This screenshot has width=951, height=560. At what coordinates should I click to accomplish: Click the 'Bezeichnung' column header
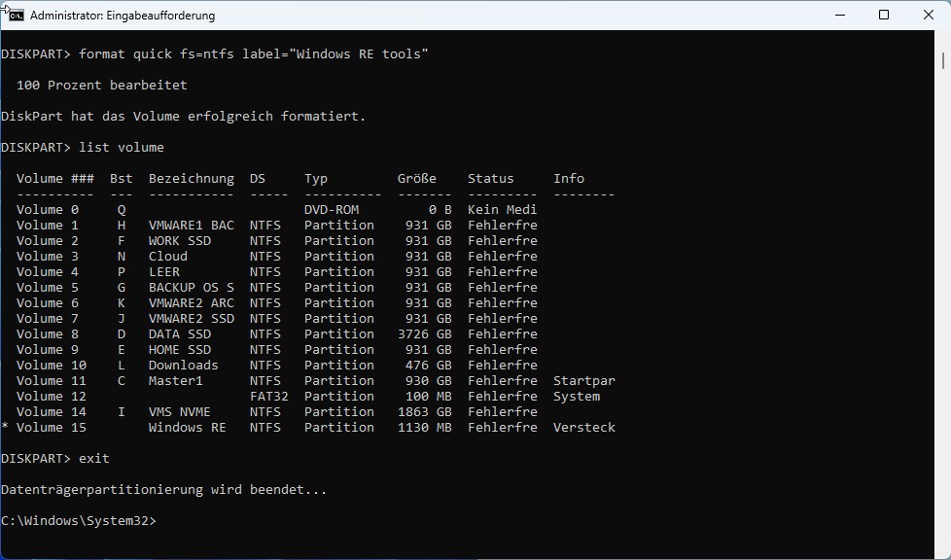coord(191,179)
